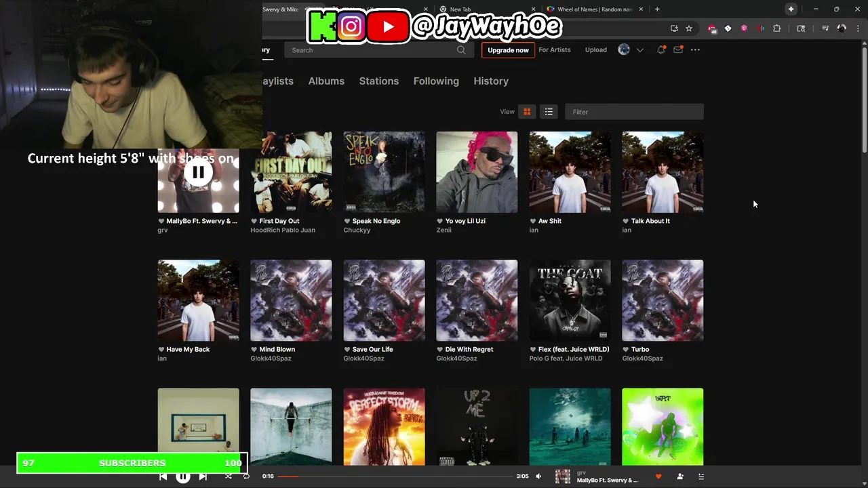Open the Flex (feat. Juice WRLD) track
This screenshot has height=488, width=868.
click(574, 349)
